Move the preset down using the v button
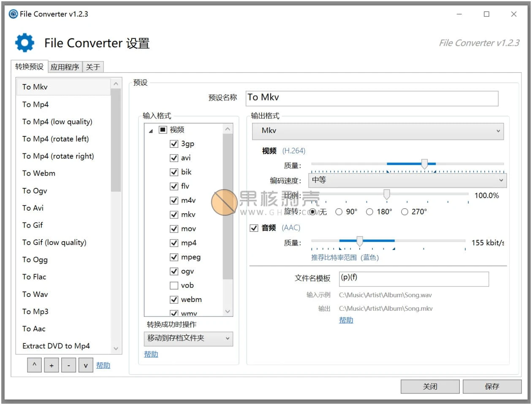The height and width of the screenshot is (405, 532). pyautogui.click(x=86, y=365)
